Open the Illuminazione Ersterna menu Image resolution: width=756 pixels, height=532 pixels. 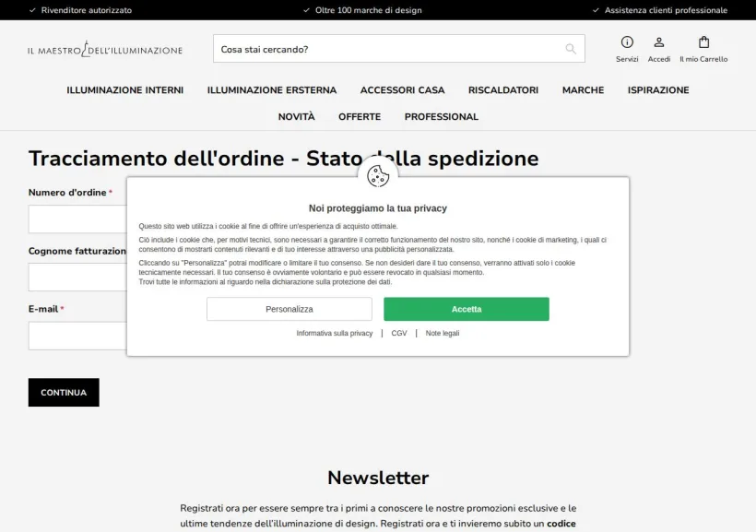272,90
